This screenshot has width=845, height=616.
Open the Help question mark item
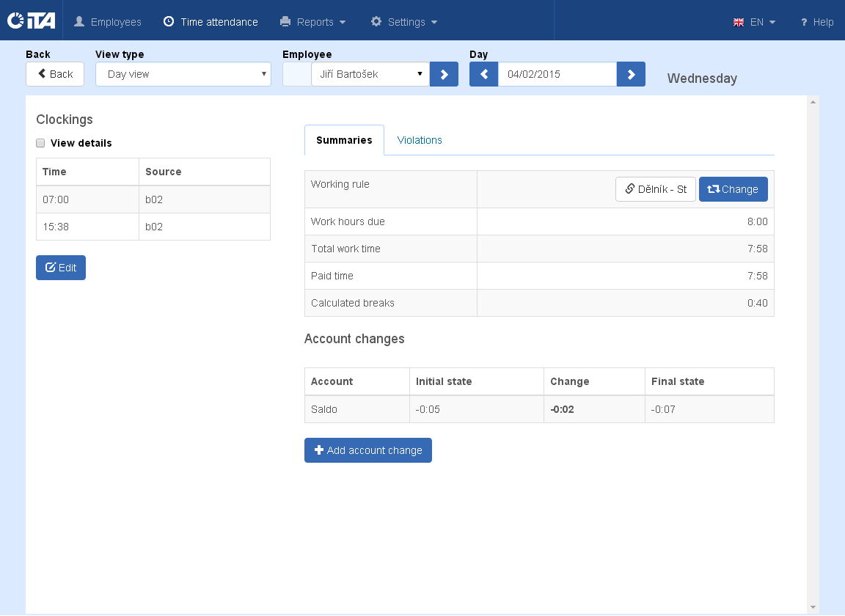coord(817,22)
